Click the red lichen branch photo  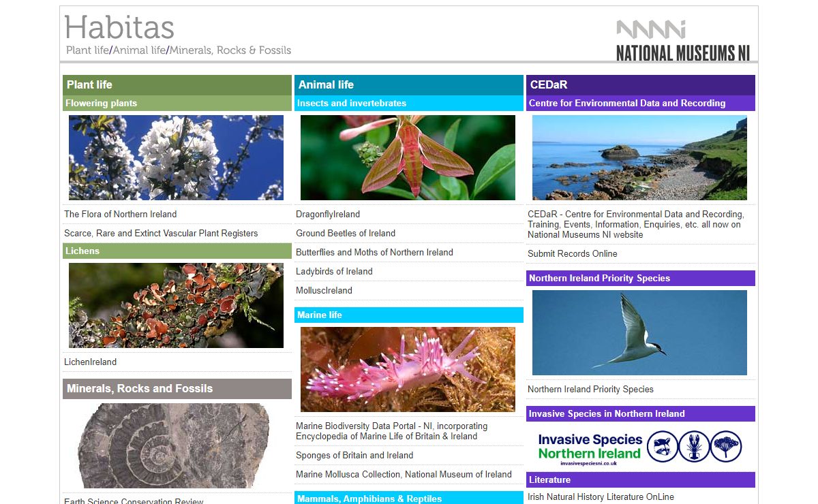[x=176, y=306]
